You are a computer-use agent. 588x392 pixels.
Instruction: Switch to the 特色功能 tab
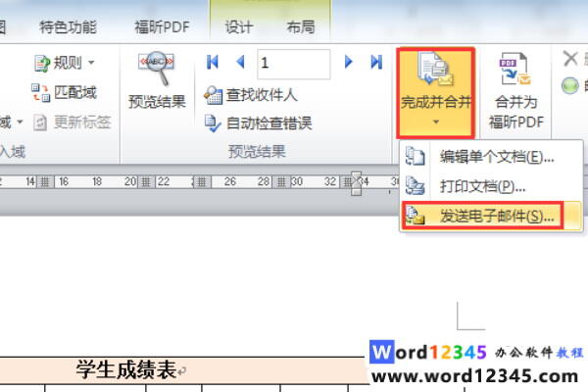[x=68, y=27]
